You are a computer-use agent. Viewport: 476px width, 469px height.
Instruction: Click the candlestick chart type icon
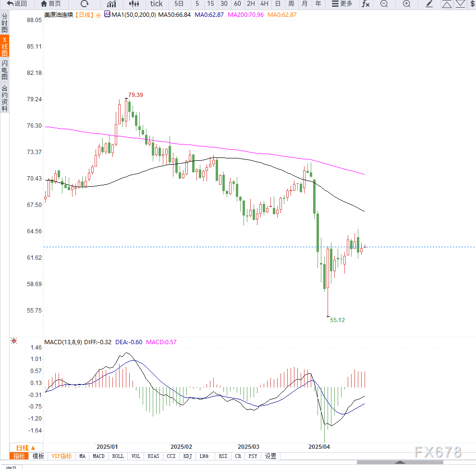[134, 4]
